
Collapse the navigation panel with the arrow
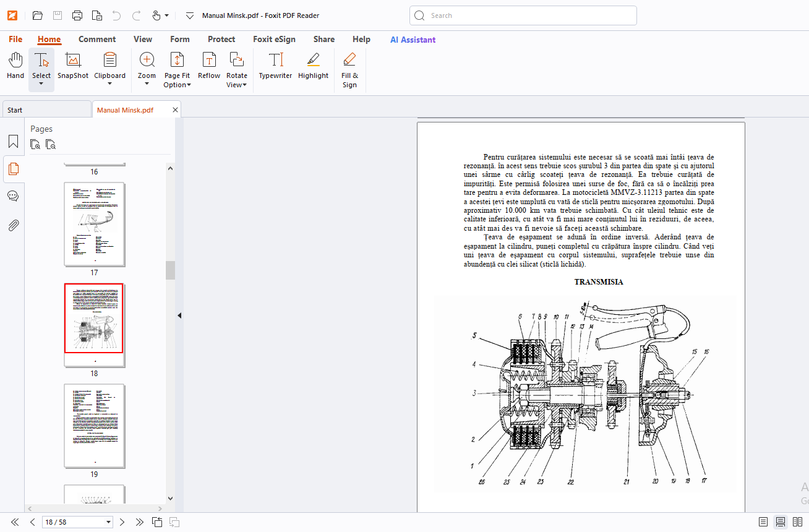point(179,315)
